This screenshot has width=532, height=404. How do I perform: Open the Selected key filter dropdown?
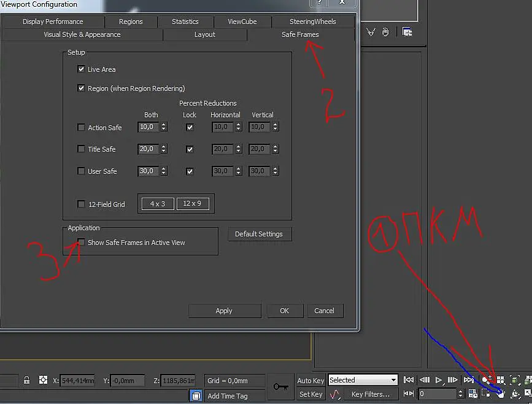[363, 380]
